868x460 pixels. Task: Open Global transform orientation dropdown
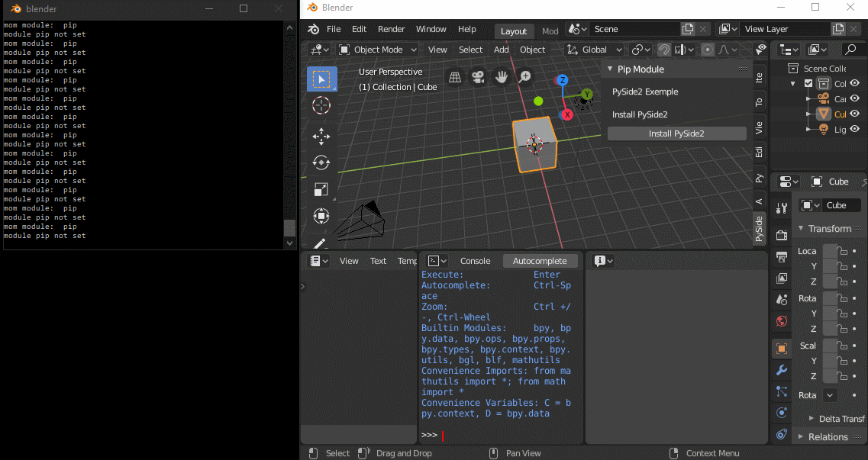[594, 50]
